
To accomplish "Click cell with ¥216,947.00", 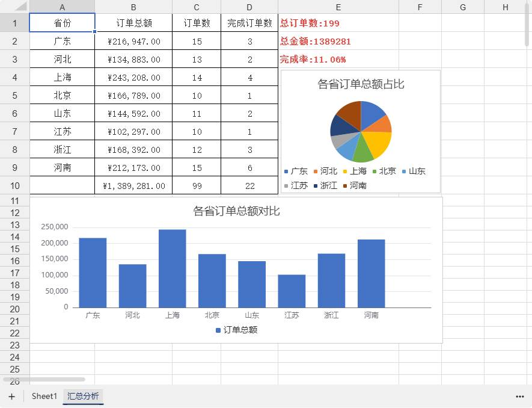I will 133,41.
